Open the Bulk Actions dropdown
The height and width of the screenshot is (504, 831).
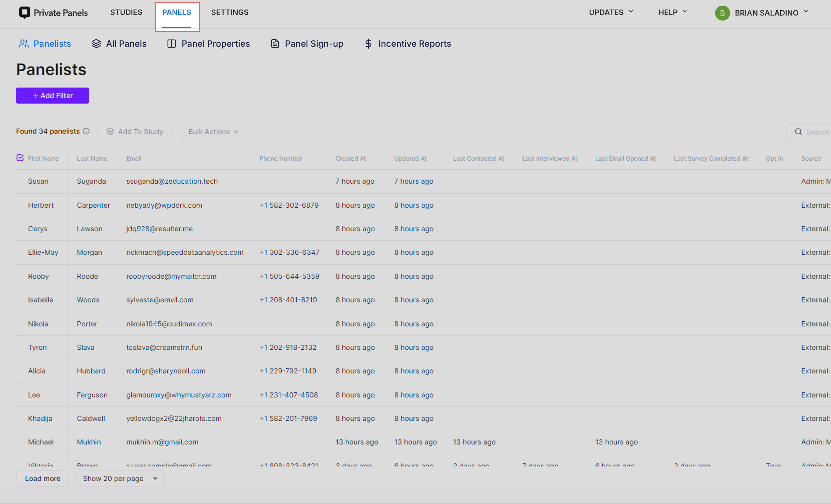[x=214, y=132]
